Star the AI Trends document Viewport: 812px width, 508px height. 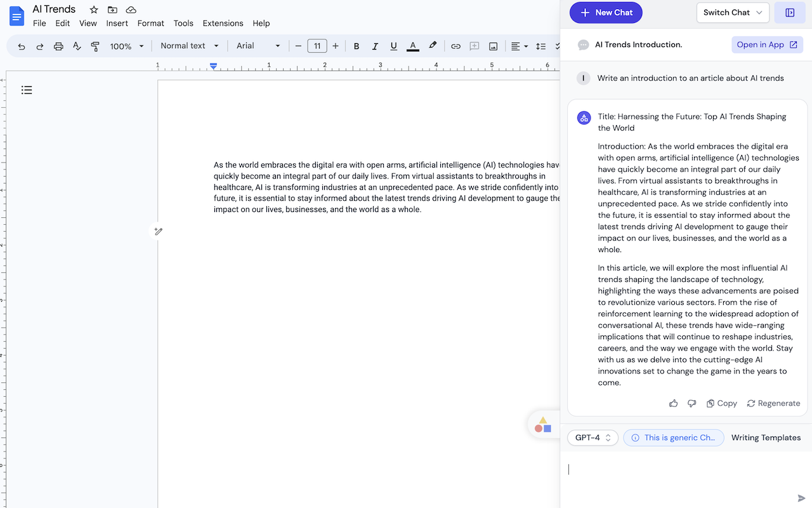coord(94,10)
